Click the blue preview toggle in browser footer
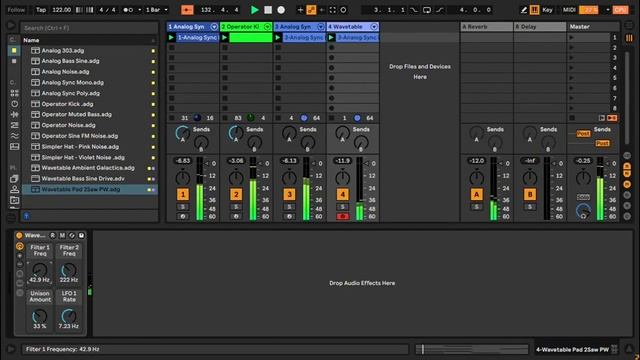This screenshot has width=640, height=360. coord(26,216)
